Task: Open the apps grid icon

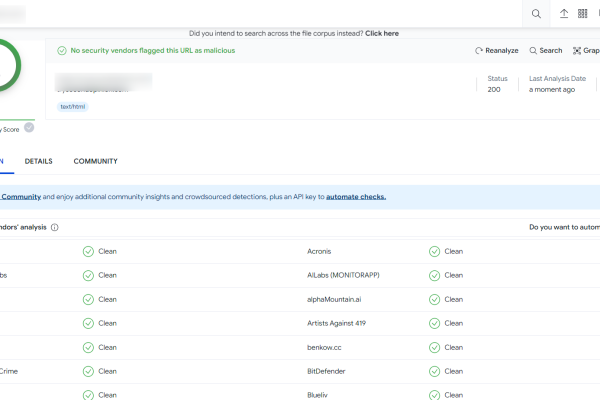Action: point(582,14)
